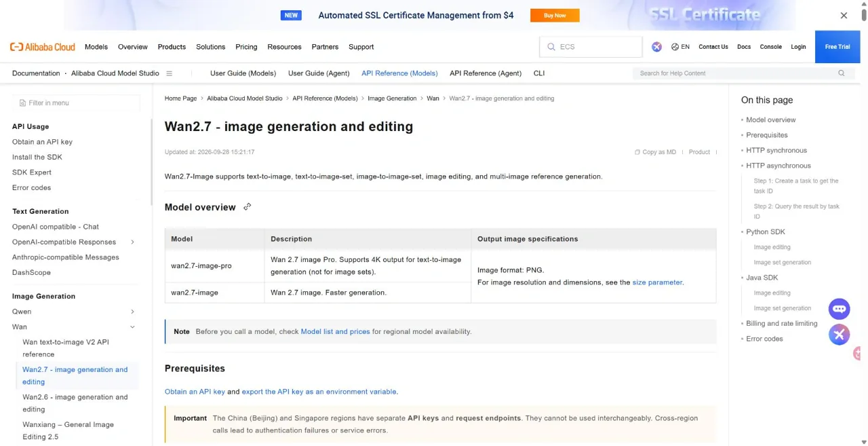The height and width of the screenshot is (446, 868).
Task: Click the purple AI assistant icon in header
Action: pos(656,47)
